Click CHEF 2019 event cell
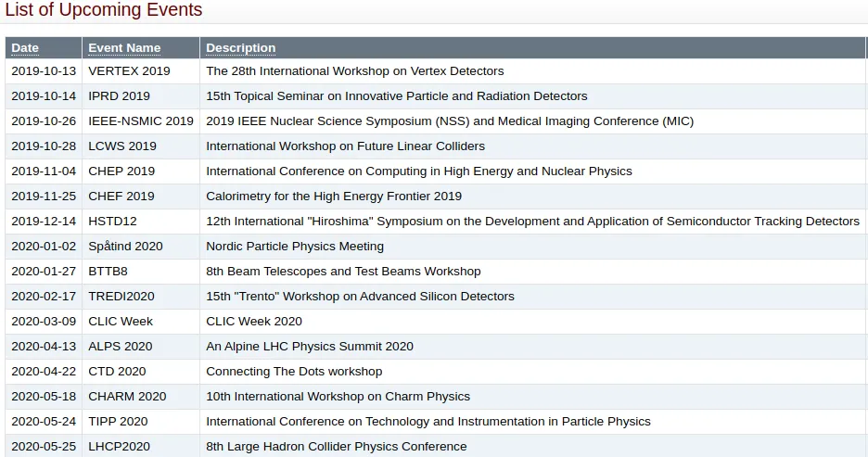This screenshot has height=457, width=868. point(121,196)
